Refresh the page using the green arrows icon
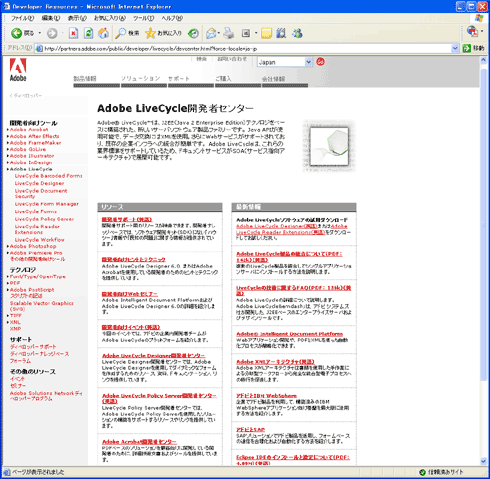This screenshot has width=490, height=479. click(88, 33)
